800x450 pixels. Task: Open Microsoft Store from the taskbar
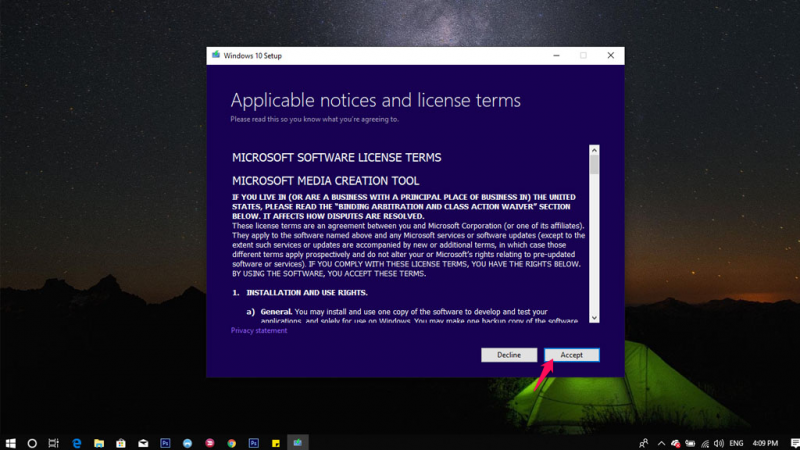[121, 442]
